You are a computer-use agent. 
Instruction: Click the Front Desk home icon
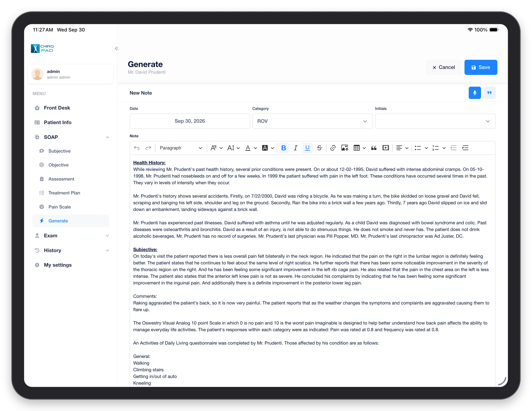37,108
